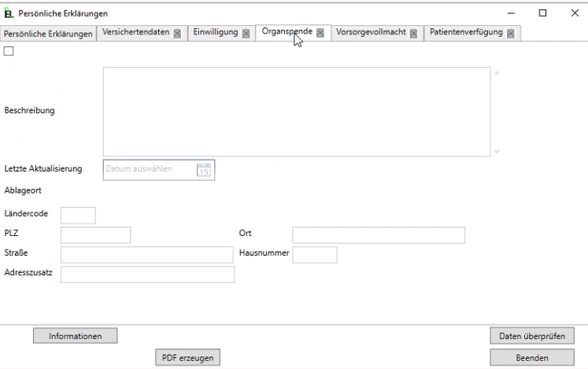The image size is (588, 369).
Task: Close the Organspende tab via its x icon
Action: pos(320,33)
